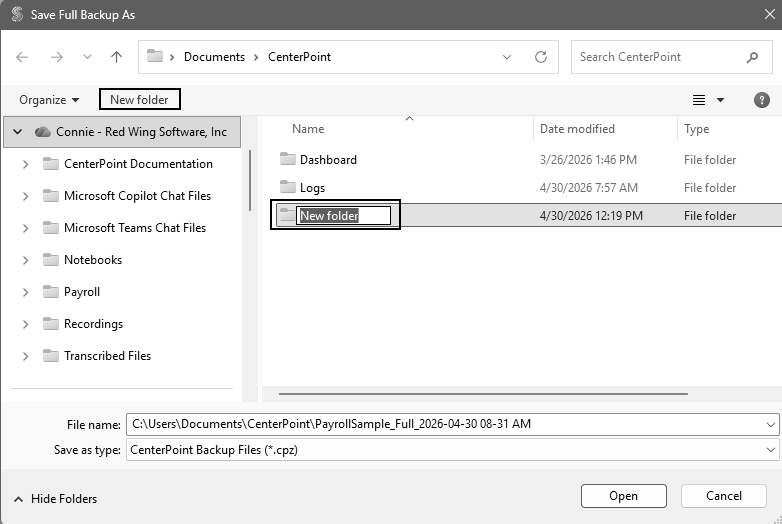Click the Open button

(623, 496)
